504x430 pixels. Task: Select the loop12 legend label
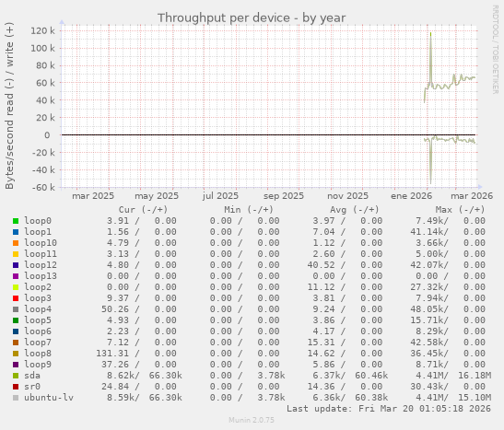(x=41, y=264)
